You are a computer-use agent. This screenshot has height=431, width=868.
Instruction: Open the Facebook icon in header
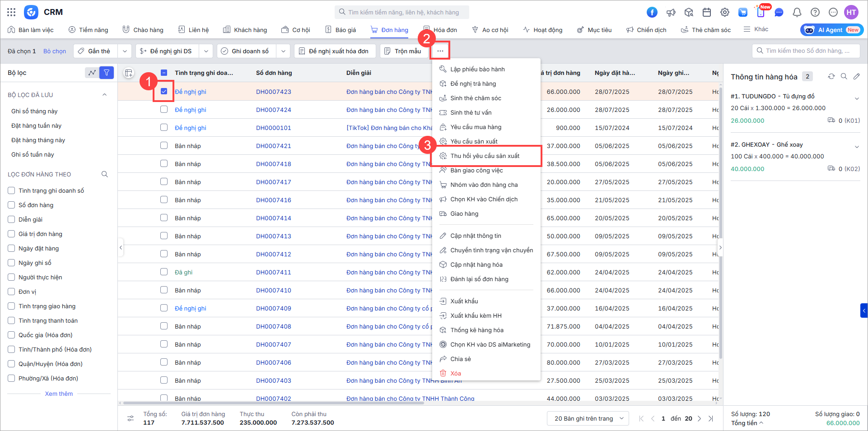click(652, 12)
